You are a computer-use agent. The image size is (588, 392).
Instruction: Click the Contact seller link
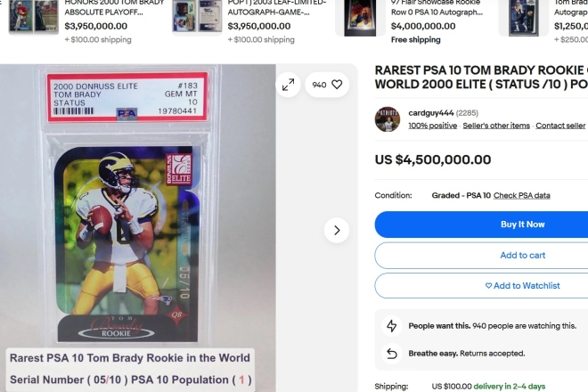click(x=560, y=126)
